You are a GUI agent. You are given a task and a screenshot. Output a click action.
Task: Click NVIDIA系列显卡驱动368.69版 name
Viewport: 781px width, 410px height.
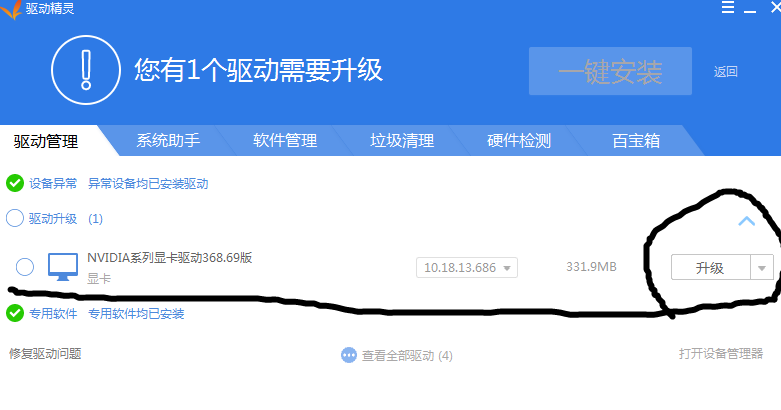click(x=170, y=258)
